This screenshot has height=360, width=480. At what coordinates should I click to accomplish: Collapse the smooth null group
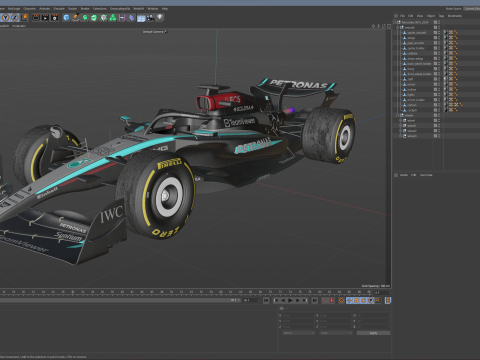click(398, 27)
